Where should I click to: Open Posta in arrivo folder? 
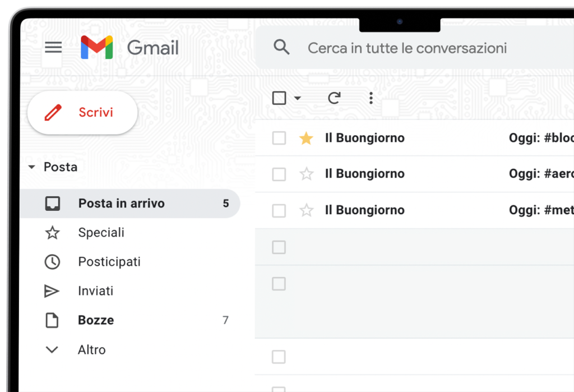[130, 204]
